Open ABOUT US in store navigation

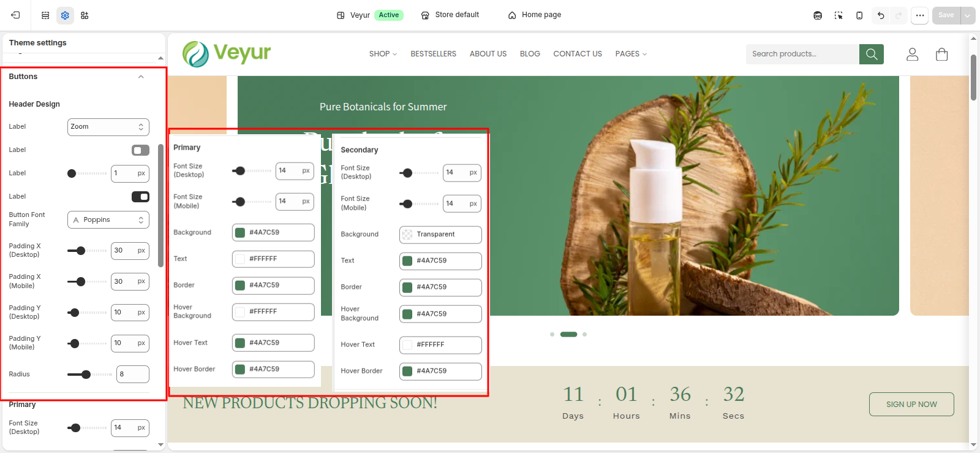point(488,54)
